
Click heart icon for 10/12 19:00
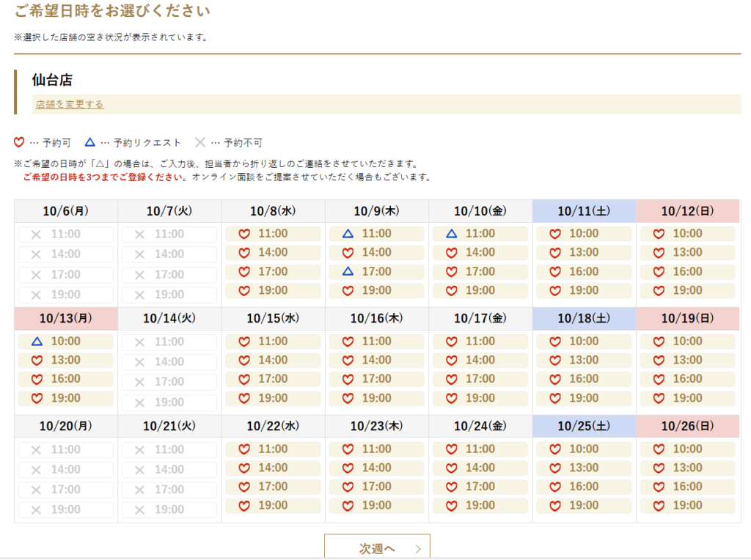click(x=659, y=290)
